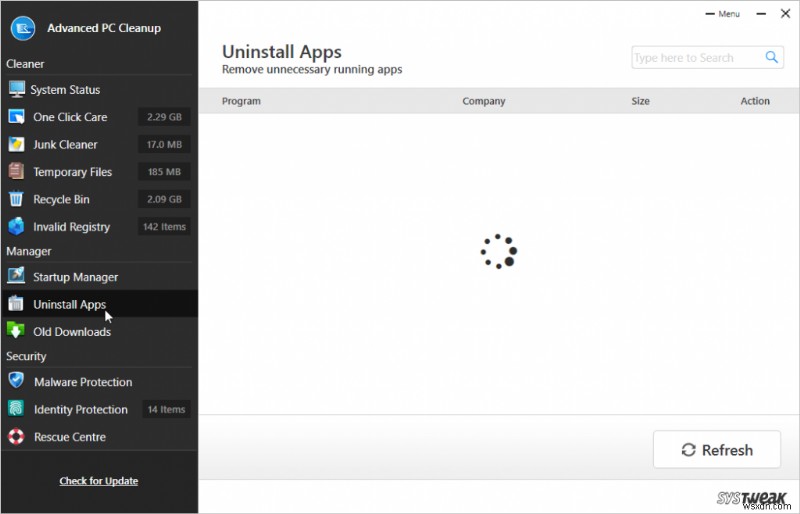The image size is (800, 514).
Task: Click the 142 Items badge
Action: point(164,227)
